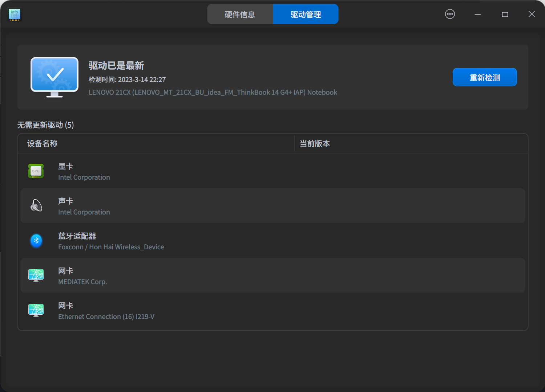Click the 驱动已是最新 status heading
Viewport: 545px width, 392px height.
point(116,66)
